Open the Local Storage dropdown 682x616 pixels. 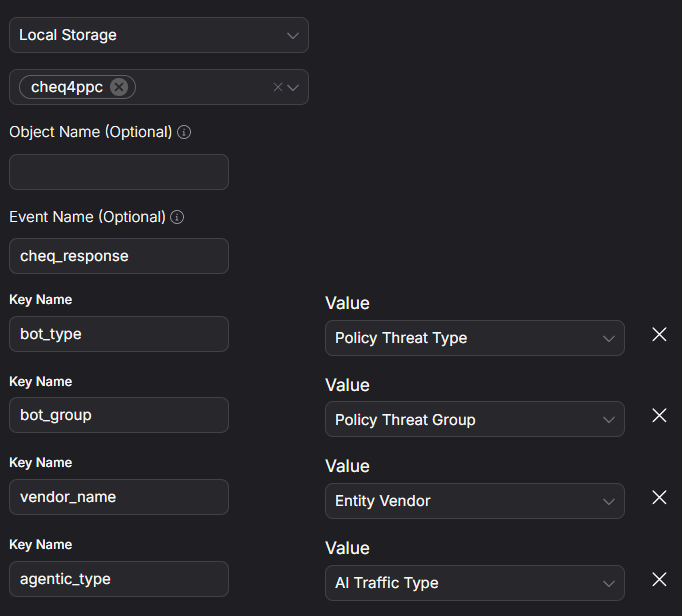point(159,35)
